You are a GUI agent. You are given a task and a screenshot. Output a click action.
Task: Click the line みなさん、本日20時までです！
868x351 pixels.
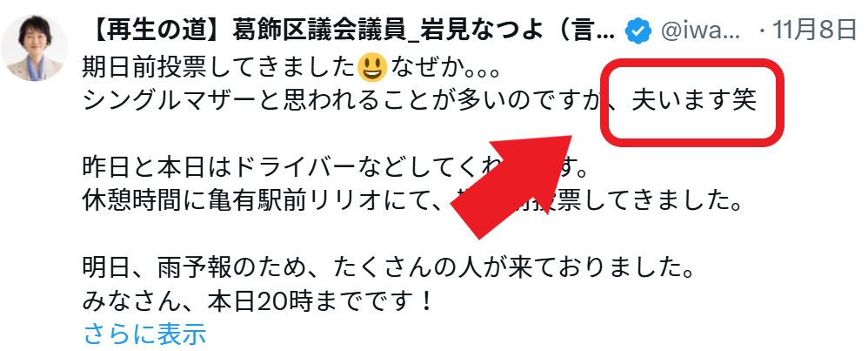(257, 301)
